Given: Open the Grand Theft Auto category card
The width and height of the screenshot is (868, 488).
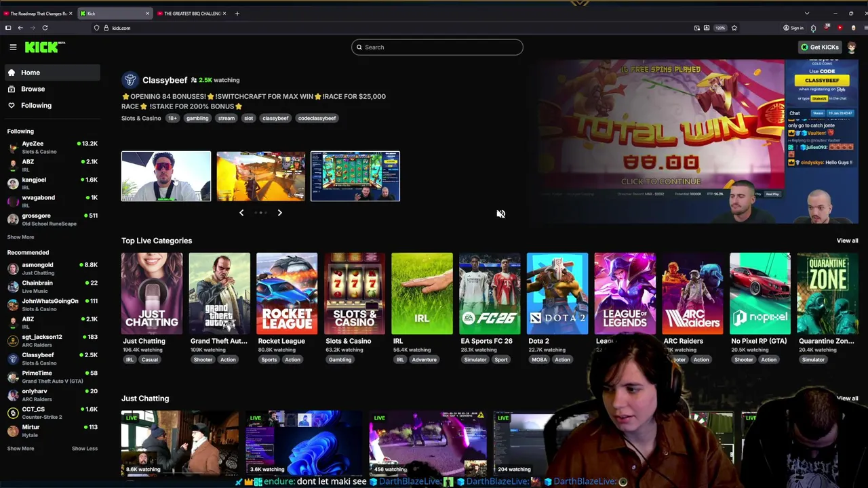Looking at the screenshot, I should [x=219, y=293].
